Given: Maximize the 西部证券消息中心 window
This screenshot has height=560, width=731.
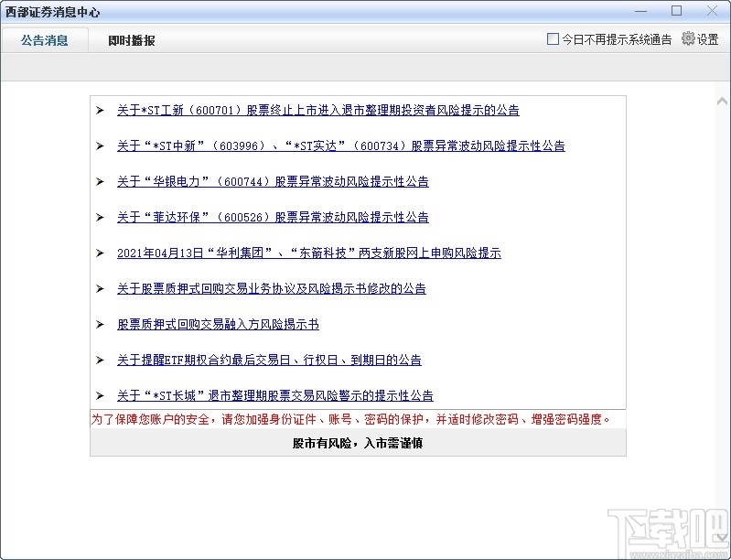Looking at the screenshot, I should click(x=676, y=11).
